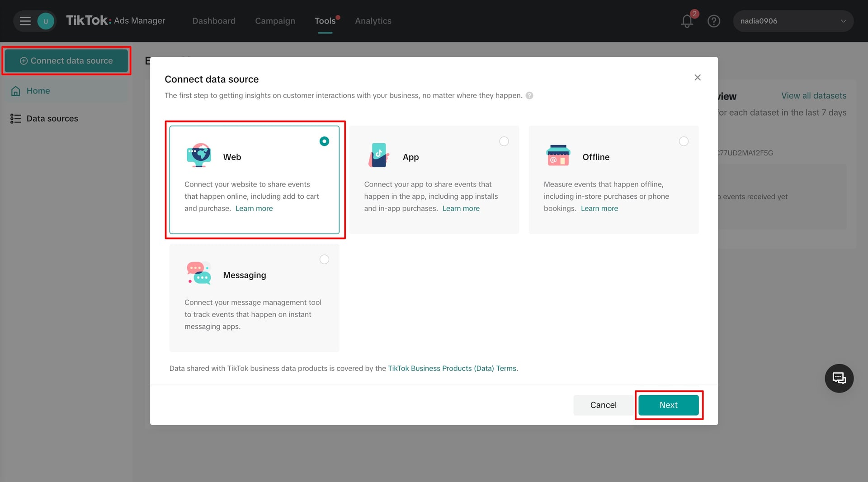This screenshot has width=868, height=482.
Task: Open the floating chat support icon
Action: coord(839,378)
